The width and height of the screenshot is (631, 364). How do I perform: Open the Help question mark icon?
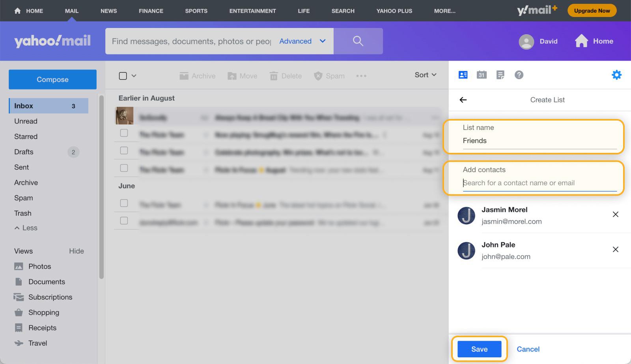(519, 75)
